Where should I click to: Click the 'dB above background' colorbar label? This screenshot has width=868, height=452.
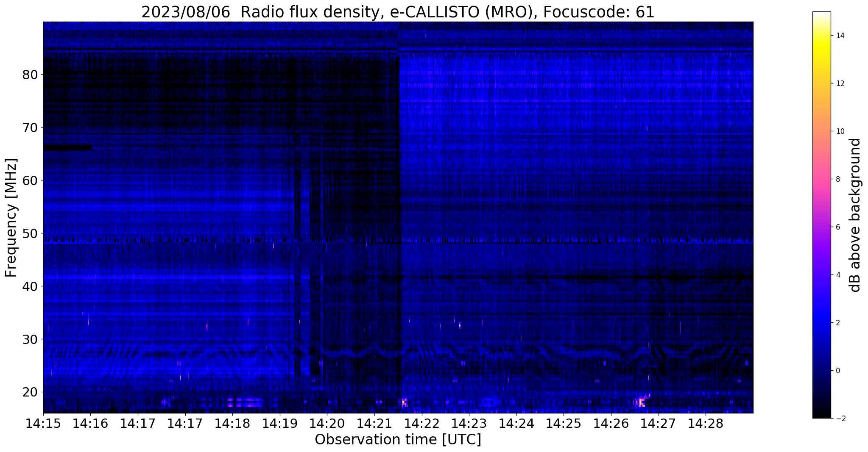click(855, 215)
